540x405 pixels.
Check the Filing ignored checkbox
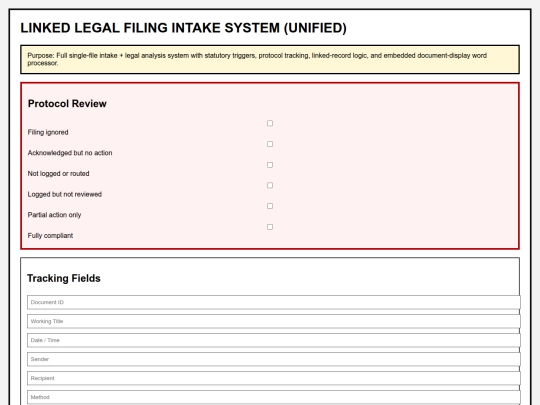[x=270, y=123]
